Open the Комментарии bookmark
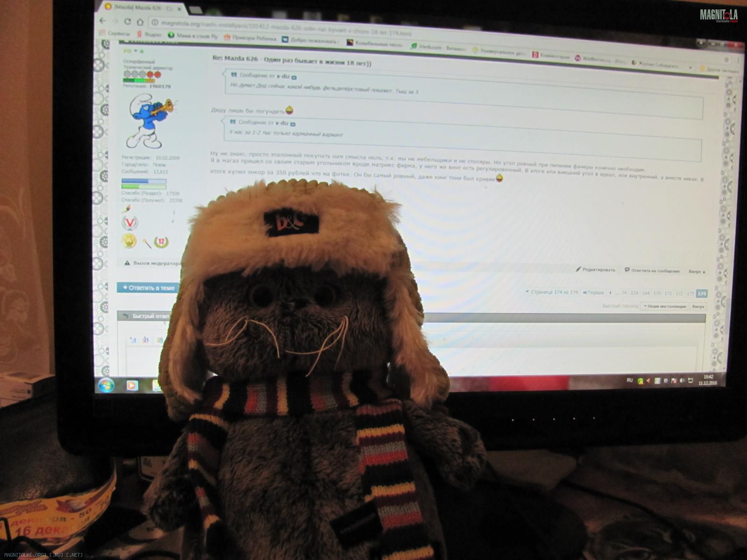The height and width of the screenshot is (560, 747). (x=551, y=56)
